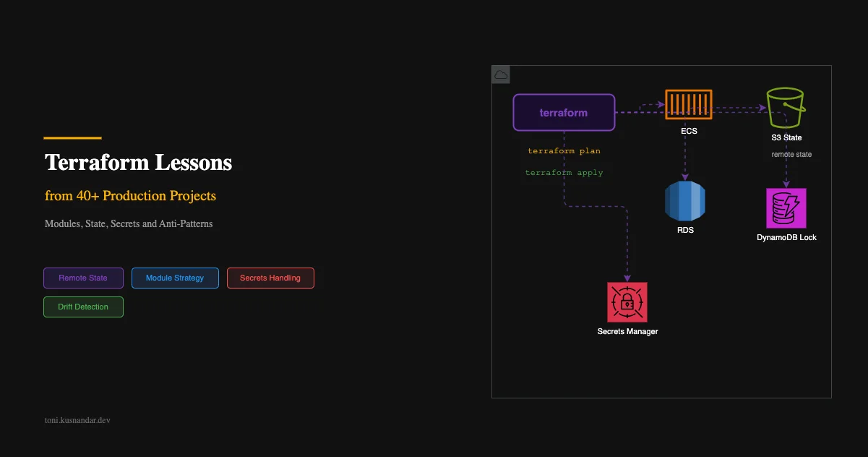This screenshot has height=457, width=868.
Task: Click the 'Terraform Lessons' heading
Action: click(x=138, y=162)
